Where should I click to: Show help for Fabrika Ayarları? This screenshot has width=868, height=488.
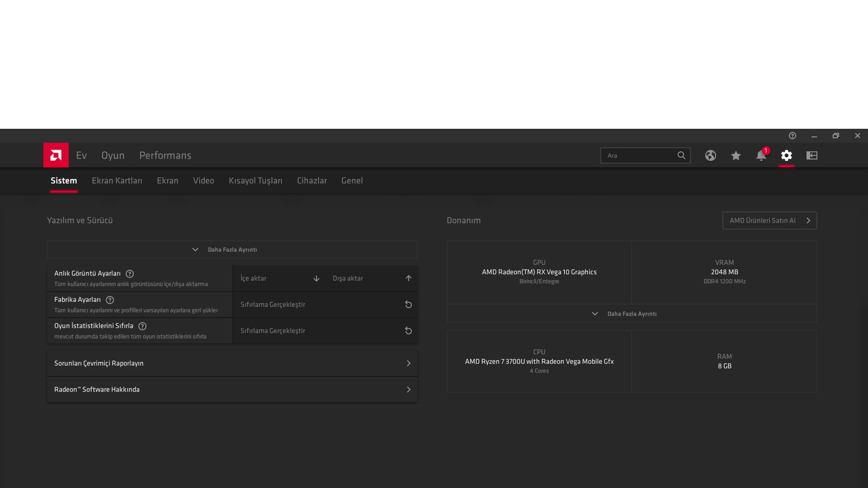click(x=110, y=300)
